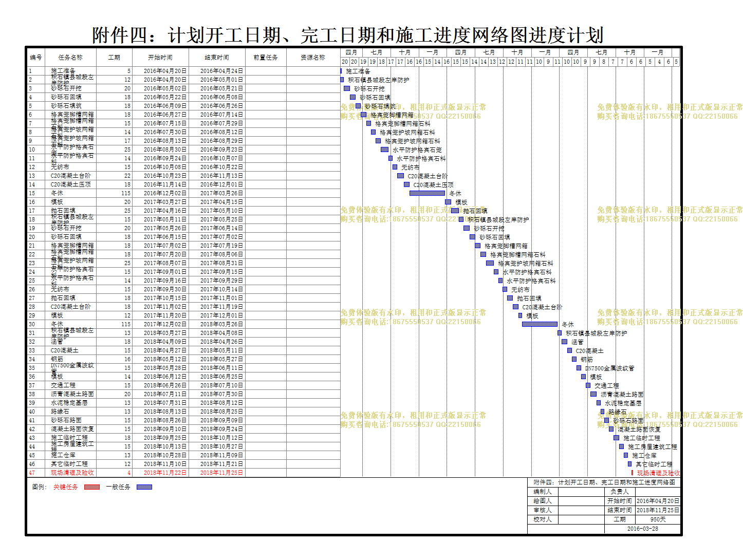The image size is (743, 560).
Task: Click the 施工临时工程 Gantt bar
Action: (616, 438)
